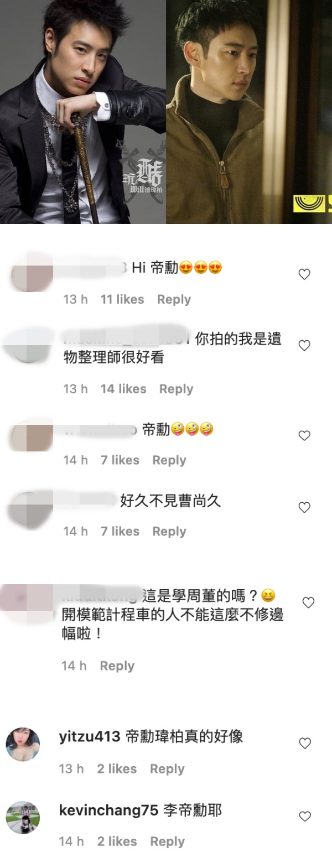332x868 pixels.
Task: Like kevinchang75's comment
Action: click(x=305, y=816)
